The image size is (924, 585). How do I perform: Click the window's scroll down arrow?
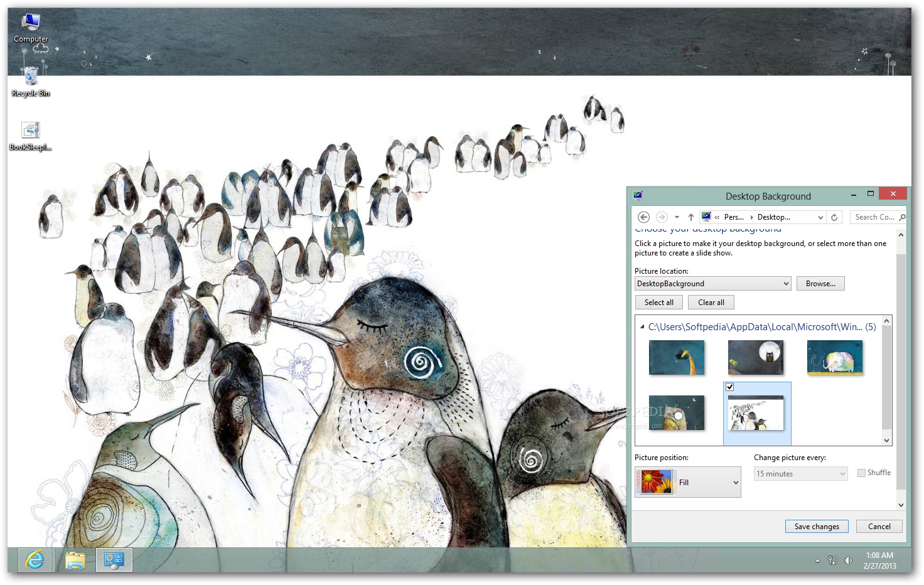click(x=901, y=505)
